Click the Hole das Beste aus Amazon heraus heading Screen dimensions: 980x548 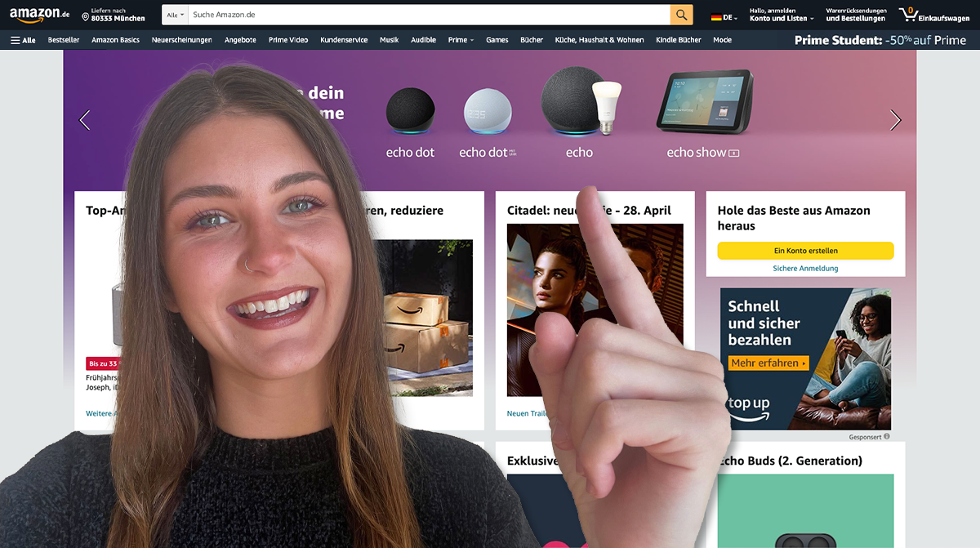pos(794,218)
